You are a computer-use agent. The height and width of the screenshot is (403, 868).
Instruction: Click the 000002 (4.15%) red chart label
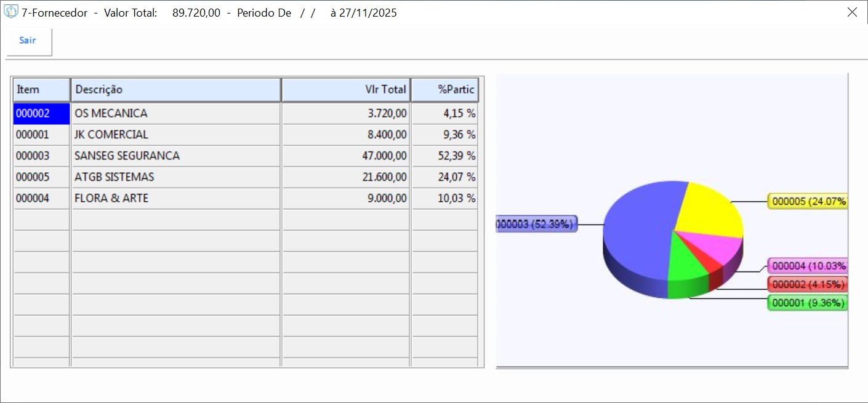coord(808,284)
